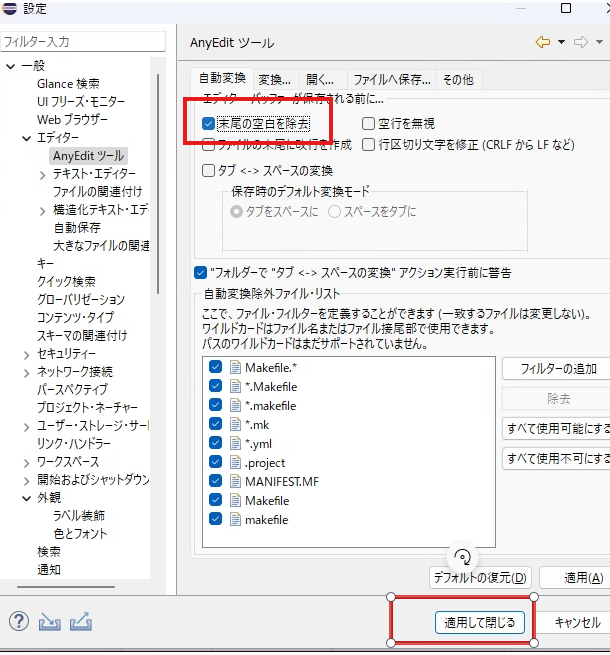The height and width of the screenshot is (655, 610).
Task: Expand the セキュリティー tree node
Action: [x=27, y=355]
